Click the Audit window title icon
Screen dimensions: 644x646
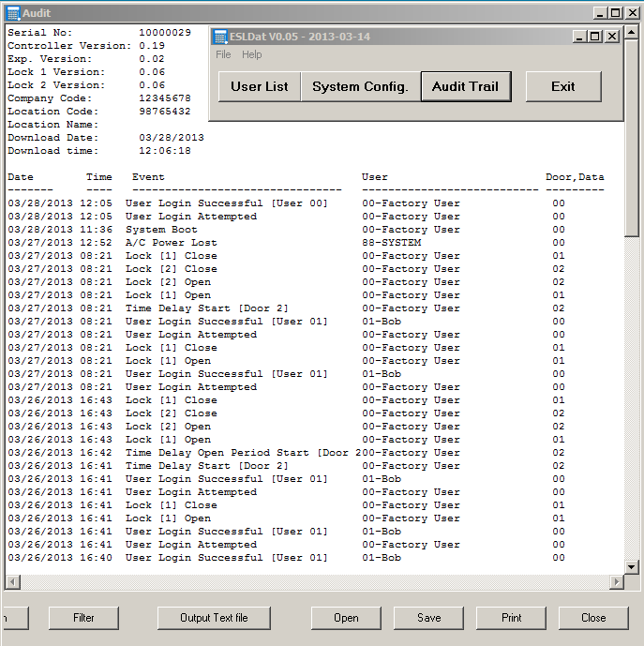tap(12, 13)
